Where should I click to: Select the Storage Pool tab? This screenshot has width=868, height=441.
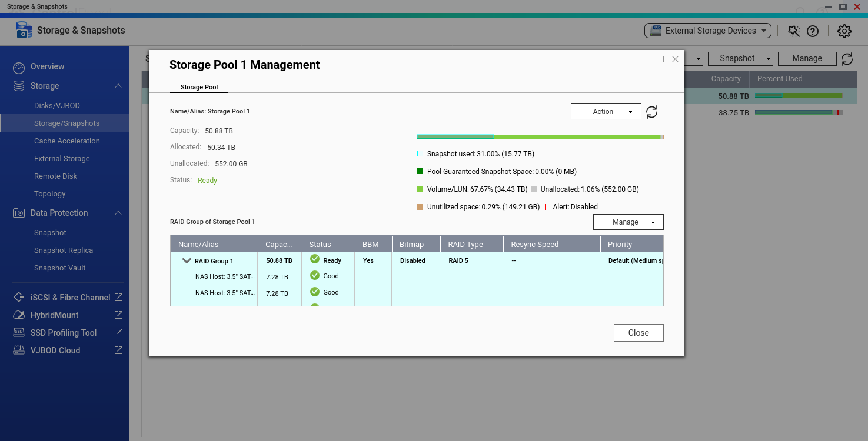tap(199, 87)
